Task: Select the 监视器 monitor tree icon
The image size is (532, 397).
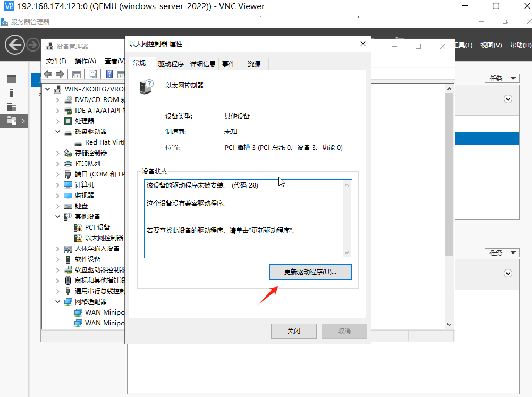Action: tap(68, 196)
